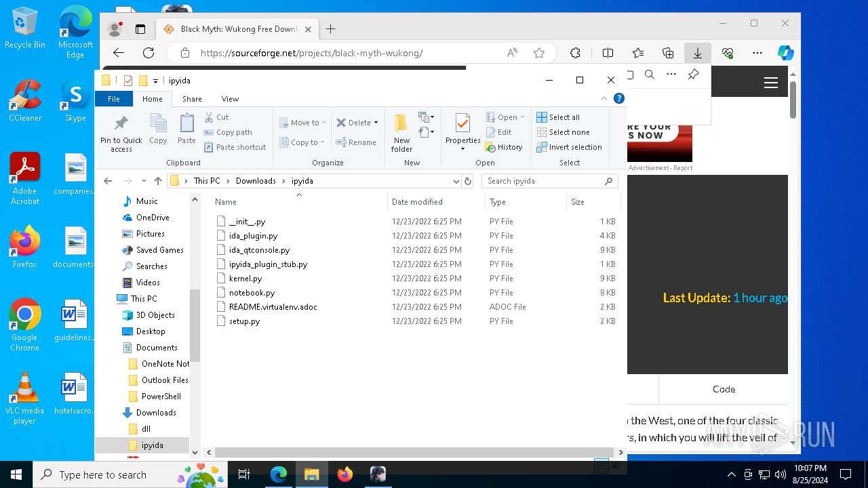
Task: Open a new Edge tab
Action: [330, 29]
